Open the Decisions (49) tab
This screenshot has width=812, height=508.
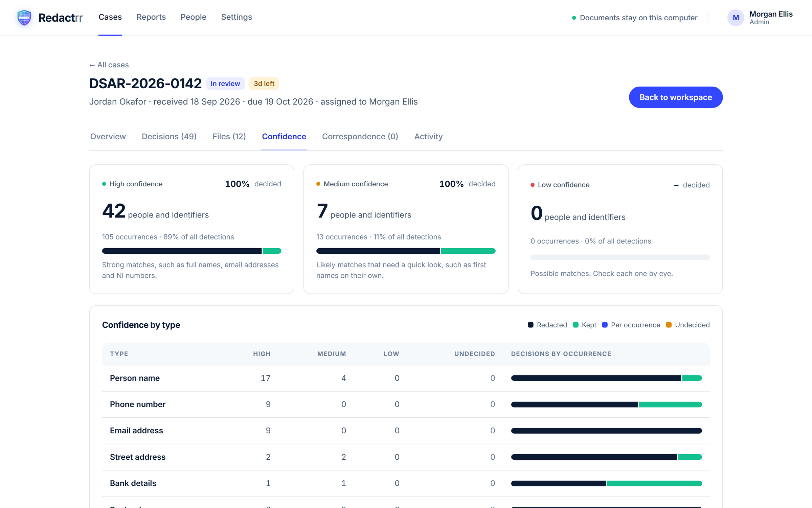[169, 136]
